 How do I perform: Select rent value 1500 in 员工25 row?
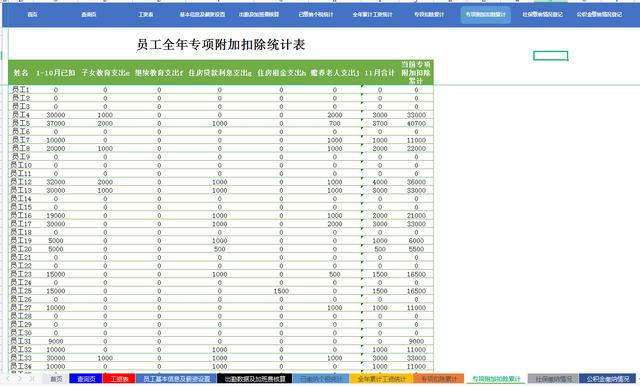coord(281,291)
